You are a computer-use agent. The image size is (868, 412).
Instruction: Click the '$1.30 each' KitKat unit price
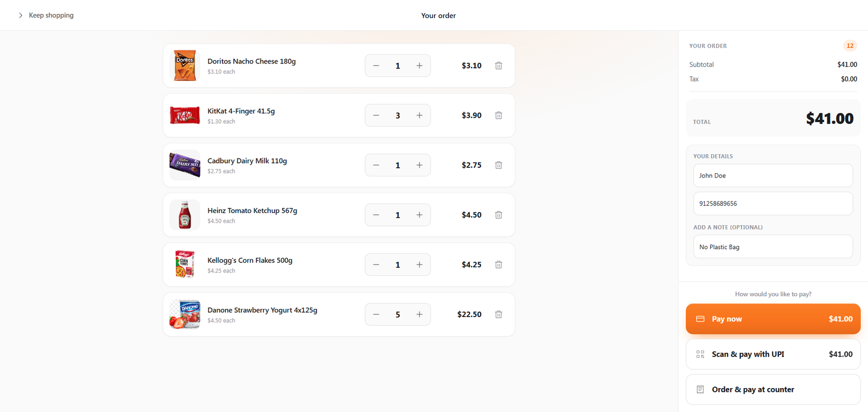pos(221,122)
